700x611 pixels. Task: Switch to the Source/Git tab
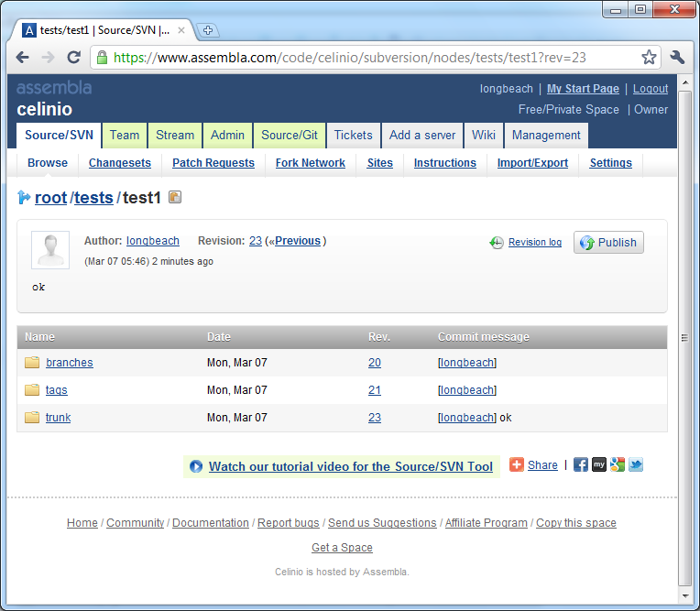point(290,135)
